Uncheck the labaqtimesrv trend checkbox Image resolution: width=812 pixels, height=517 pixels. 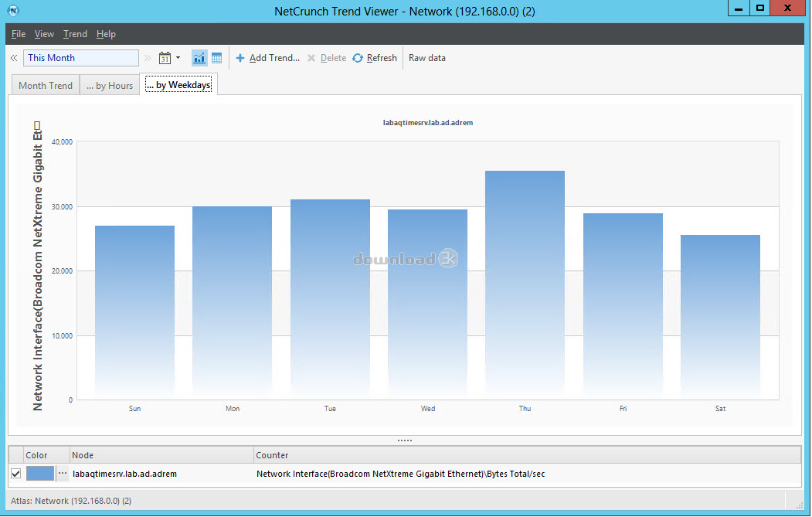(x=16, y=474)
